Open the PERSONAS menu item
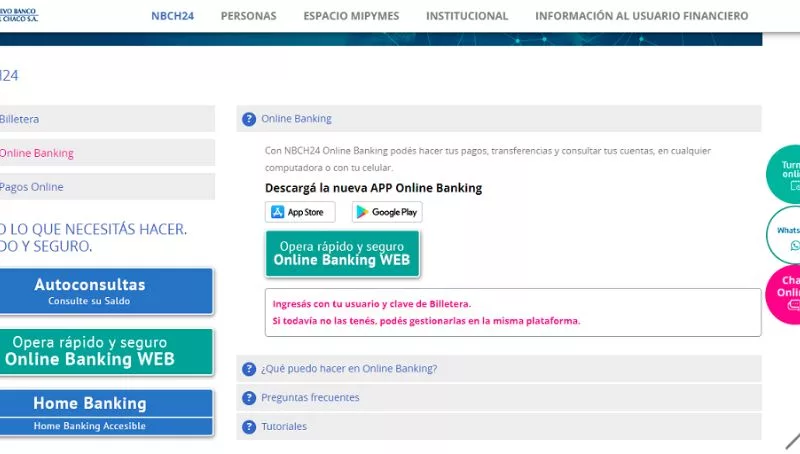The image size is (800, 454). click(248, 16)
